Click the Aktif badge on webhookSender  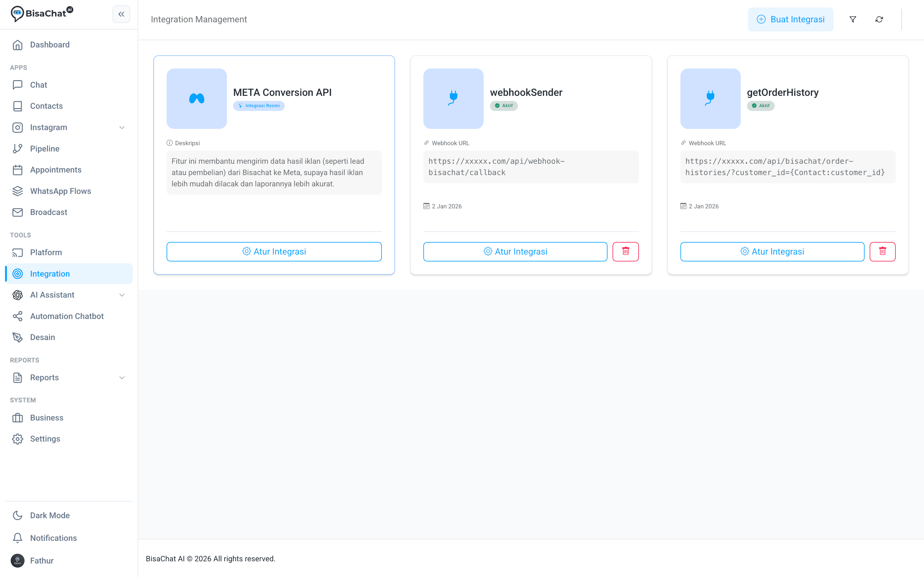click(504, 106)
